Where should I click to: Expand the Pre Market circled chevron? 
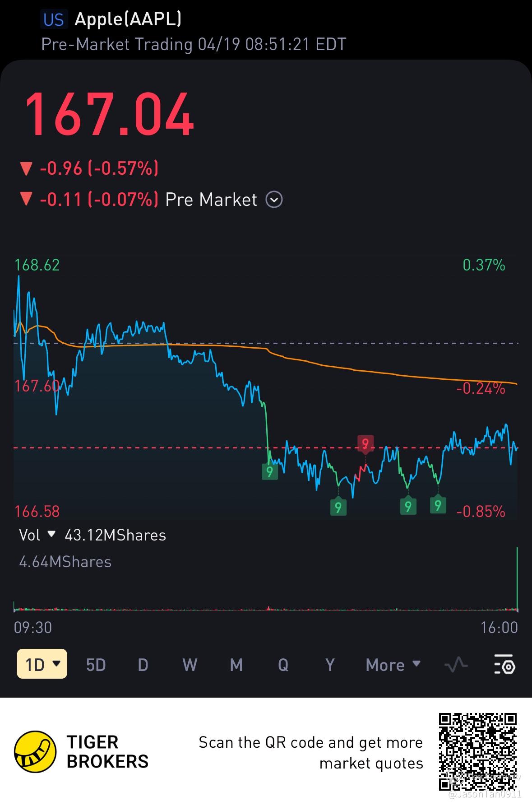click(274, 199)
